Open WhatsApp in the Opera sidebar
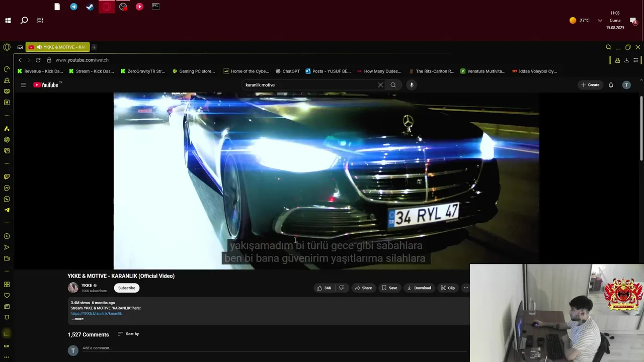644x362 pixels. coord(7,199)
